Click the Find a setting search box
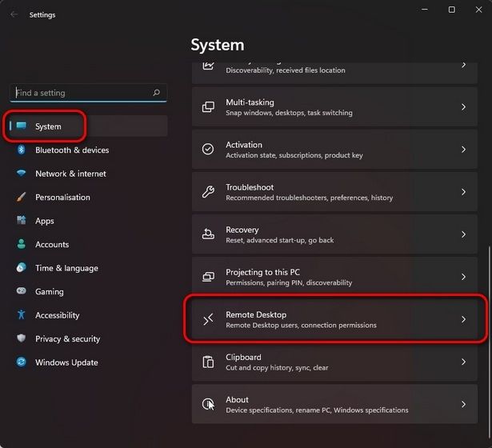Image resolution: width=492 pixels, height=448 pixels. [x=80, y=93]
